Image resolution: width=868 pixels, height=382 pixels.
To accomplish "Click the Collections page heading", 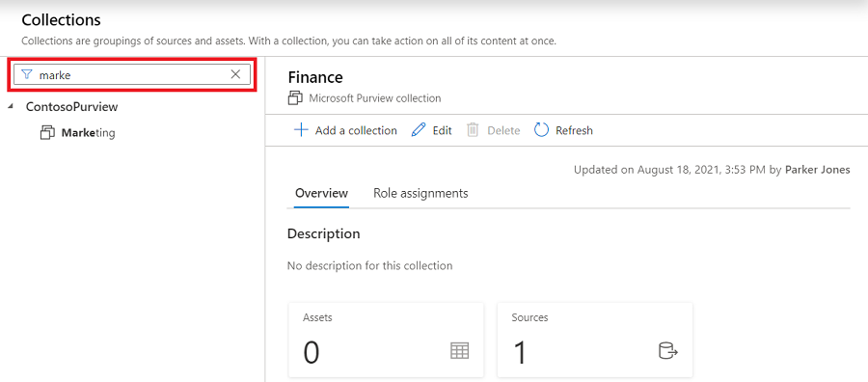I will (61, 20).
